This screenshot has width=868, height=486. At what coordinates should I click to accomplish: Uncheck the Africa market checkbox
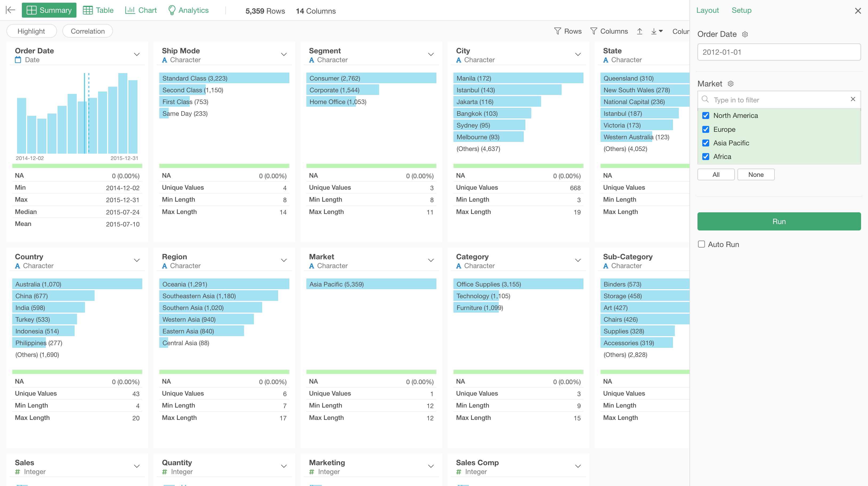tap(705, 157)
